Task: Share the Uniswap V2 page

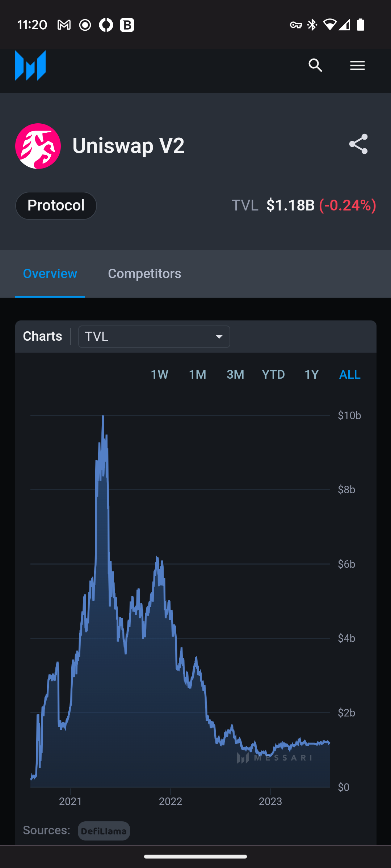Action: point(358,144)
